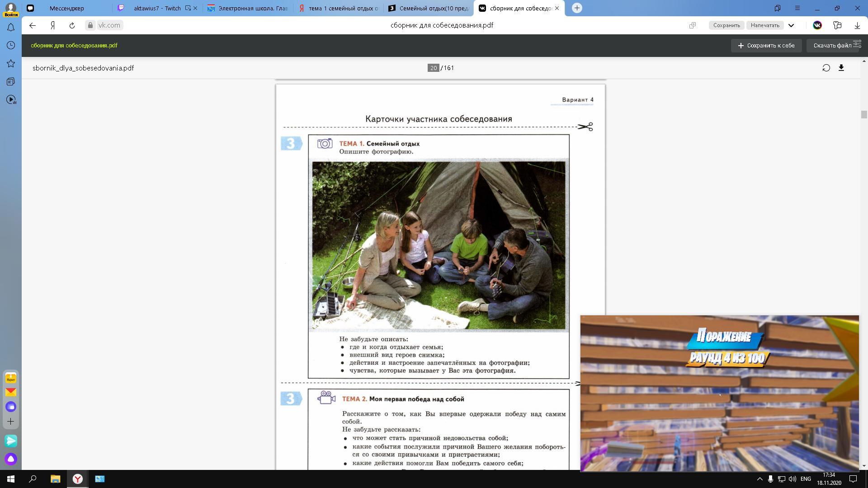Mute the aktawius7 Twitch tab sound

coord(188,8)
